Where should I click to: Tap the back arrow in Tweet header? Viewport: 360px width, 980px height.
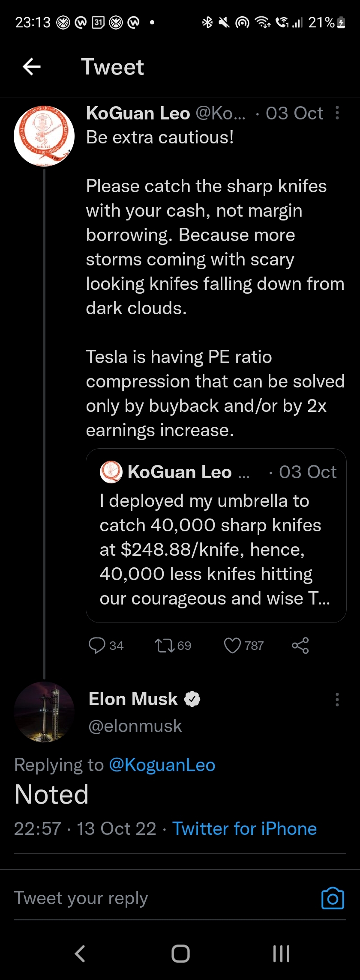tap(32, 67)
